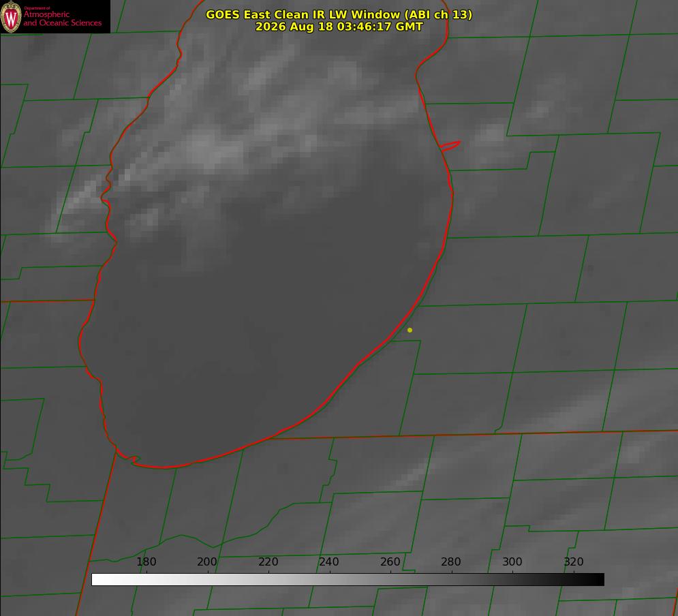This screenshot has height=616, width=678.
Task: Click the colorbar label '200'
Action: tap(207, 561)
